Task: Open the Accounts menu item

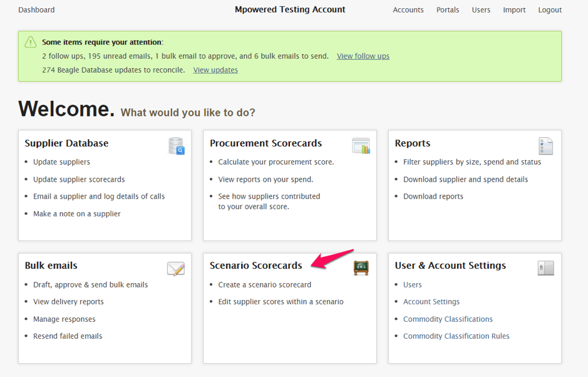Action: [x=408, y=10]
